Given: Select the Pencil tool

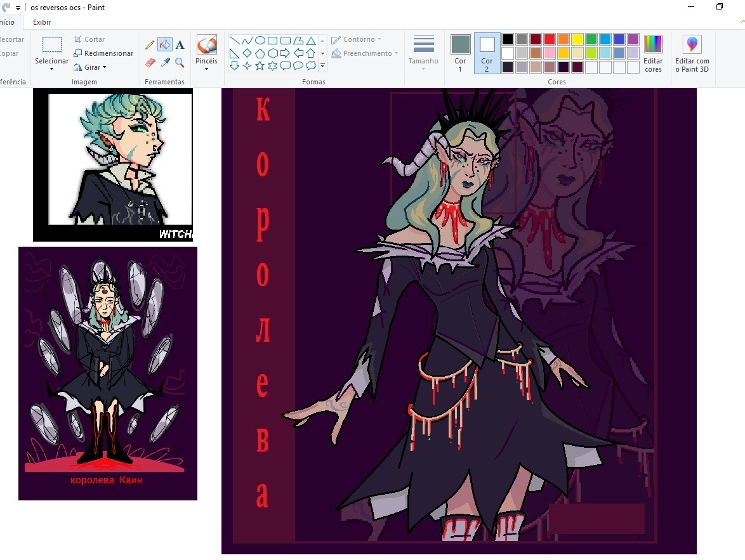Looking at the screenshot, I should click(150, 45).
